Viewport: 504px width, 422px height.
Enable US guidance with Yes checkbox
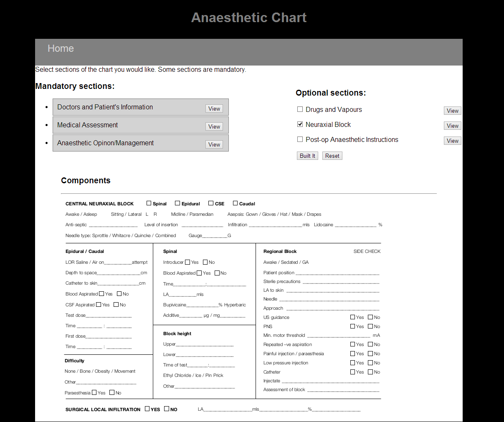click(x=352, y=317)
